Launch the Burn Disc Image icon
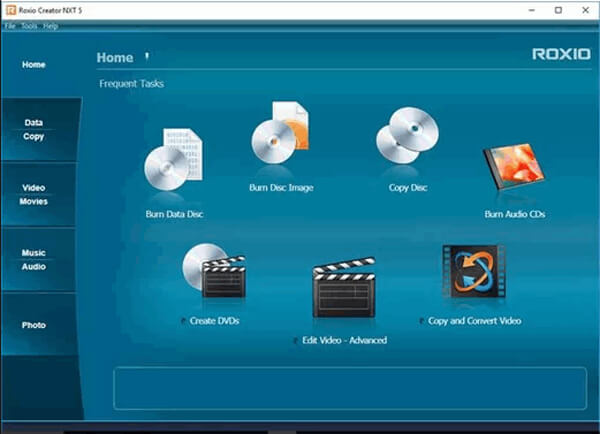 coord(280,133)
